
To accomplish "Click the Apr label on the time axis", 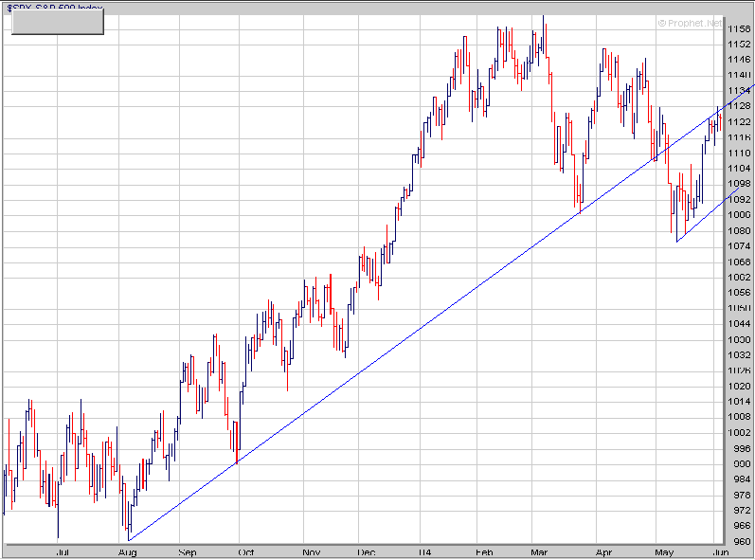I will [x=603, y=552].
